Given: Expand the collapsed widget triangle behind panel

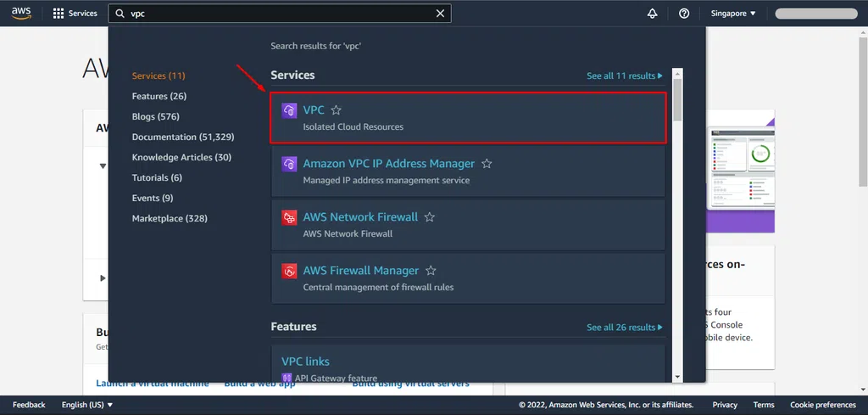Looking at the screenshot, I should pos(103,278).
